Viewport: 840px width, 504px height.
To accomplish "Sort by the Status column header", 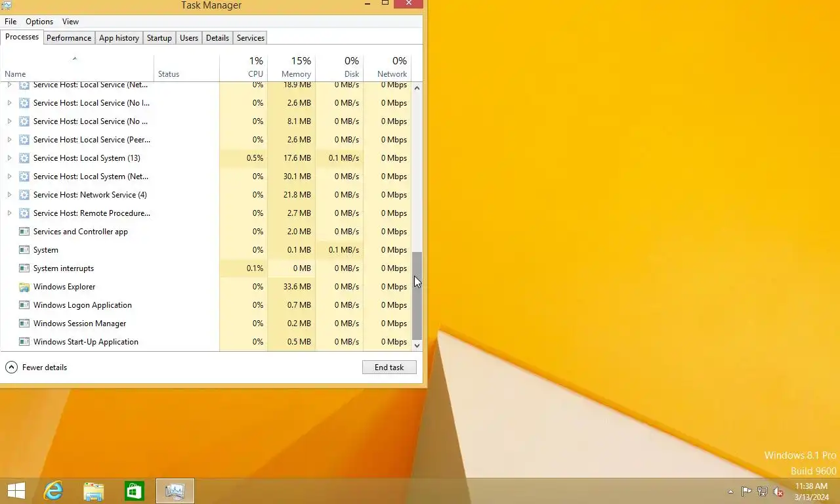I will point(186,66).
